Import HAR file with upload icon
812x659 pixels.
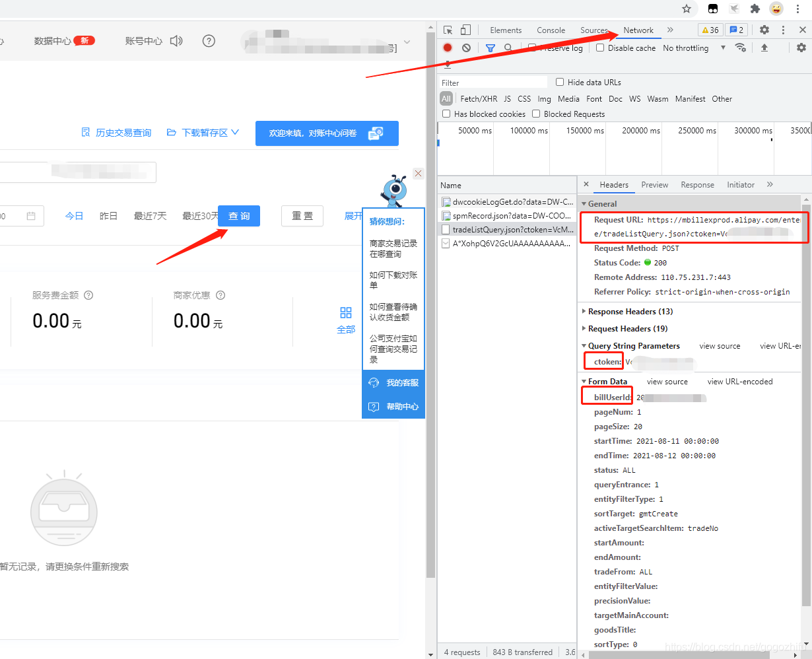(x=764, y=48)
